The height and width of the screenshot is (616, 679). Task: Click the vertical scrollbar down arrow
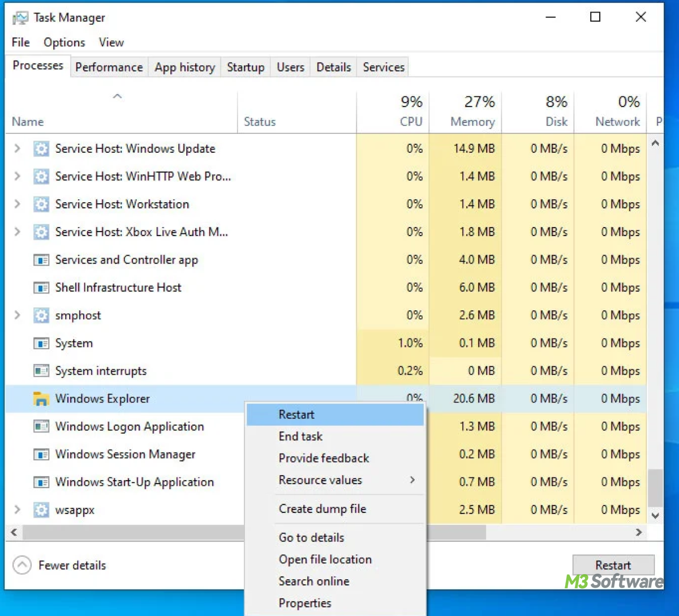tap(655, 516)
